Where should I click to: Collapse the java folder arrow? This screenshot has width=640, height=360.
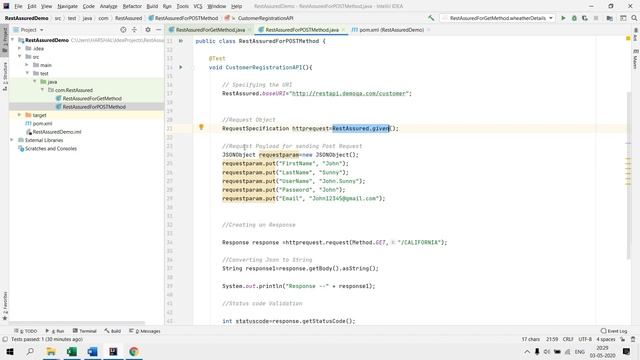[35, 82]
